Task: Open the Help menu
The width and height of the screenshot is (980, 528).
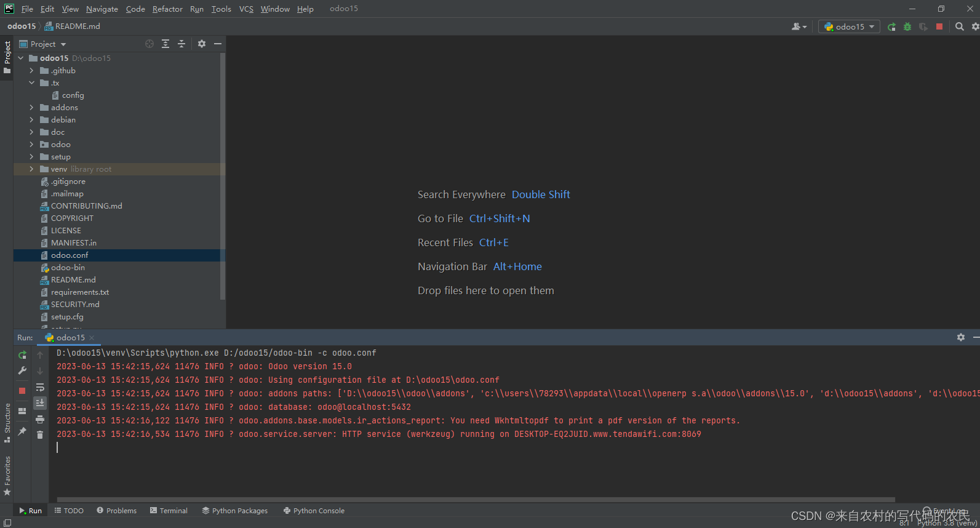Action: [305, 9]
